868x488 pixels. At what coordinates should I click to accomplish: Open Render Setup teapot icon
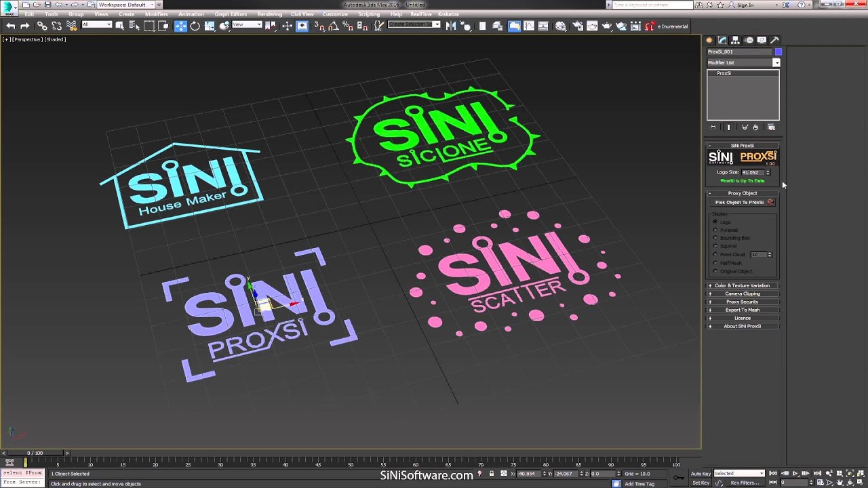(577, 26)
